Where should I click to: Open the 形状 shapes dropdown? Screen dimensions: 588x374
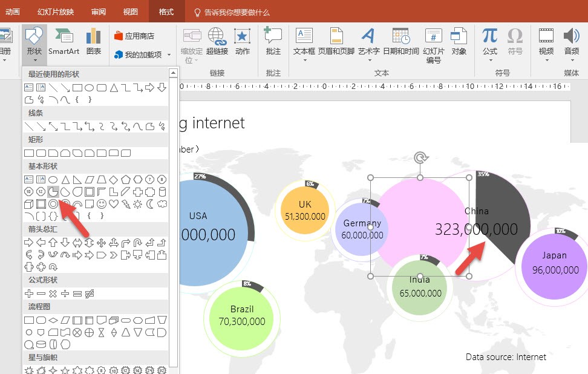[x=34, y=45]
